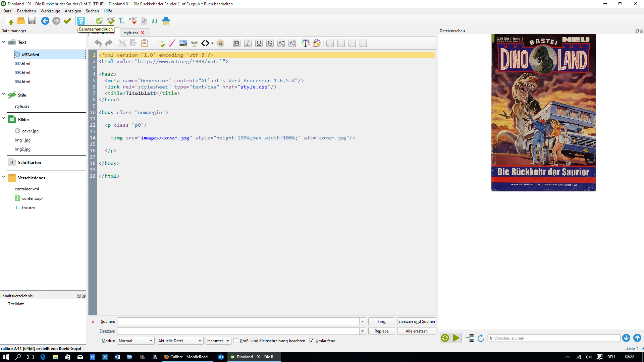The height and width of the screenshot is (362, 644).
Task: Click the Benutzerhandbuch help icon
Action: click(x=81, y=21)
